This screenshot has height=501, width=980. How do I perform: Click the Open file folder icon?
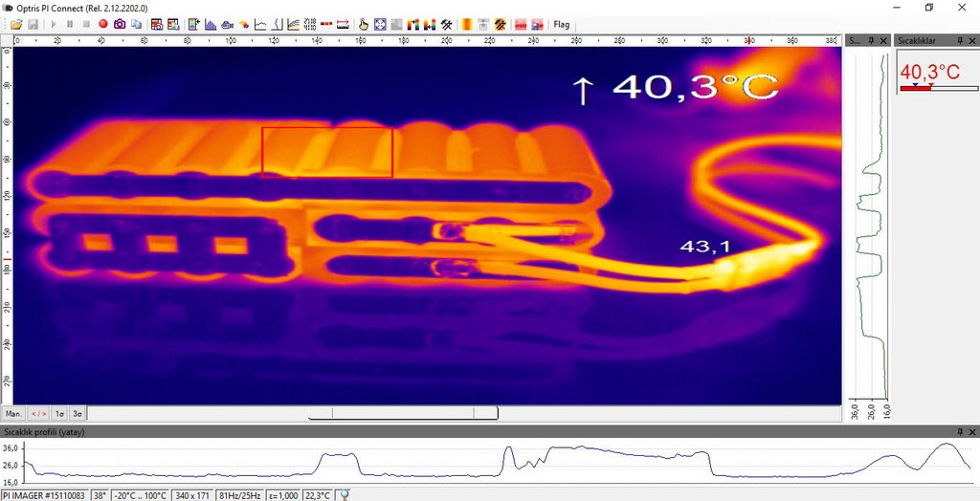point(16,24)
